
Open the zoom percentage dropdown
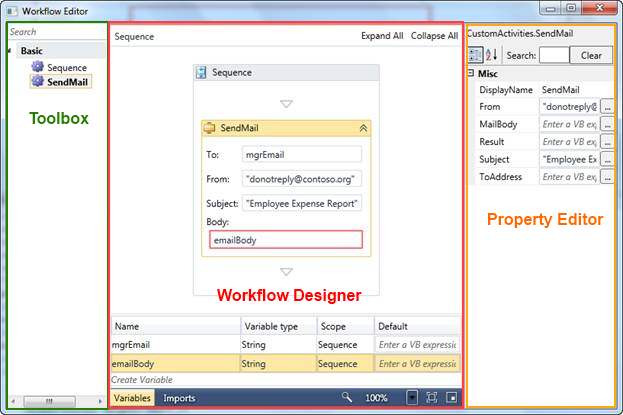412,398
